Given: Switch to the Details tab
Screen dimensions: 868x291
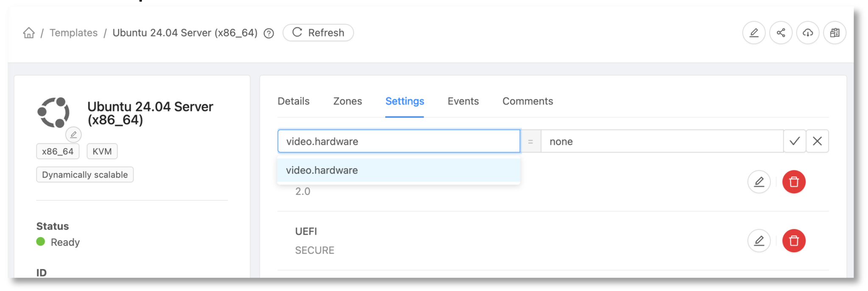Looking at the screenshot, I should tap(293, 101).
